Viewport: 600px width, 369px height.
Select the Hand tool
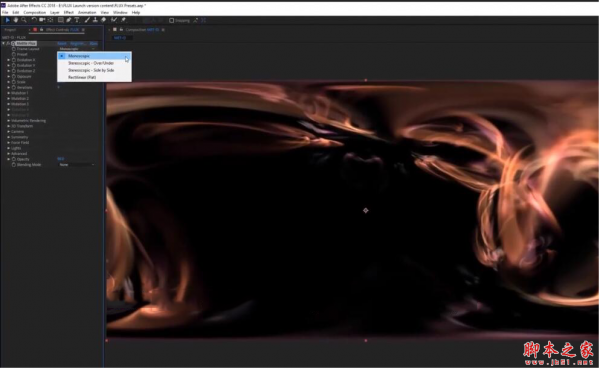click(x=16, y=20)
